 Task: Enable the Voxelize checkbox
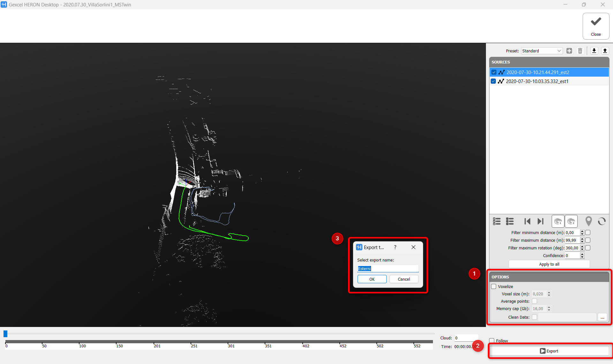coord(494,286)
